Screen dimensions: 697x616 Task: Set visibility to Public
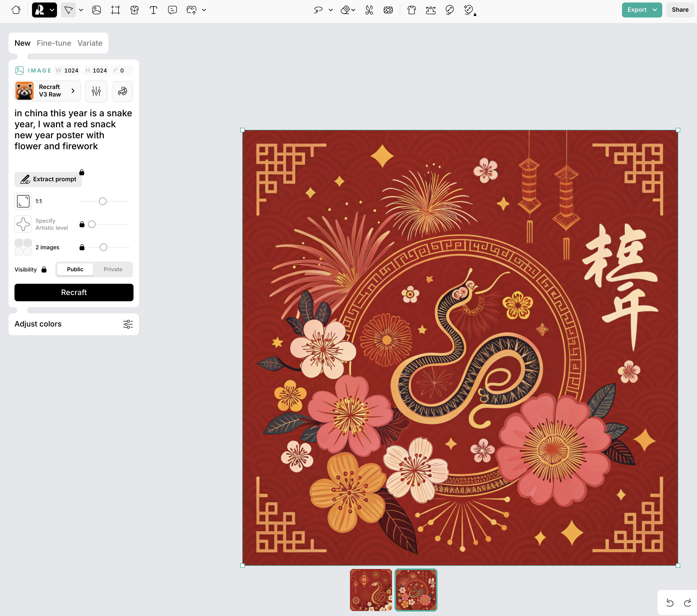(75, 269)
